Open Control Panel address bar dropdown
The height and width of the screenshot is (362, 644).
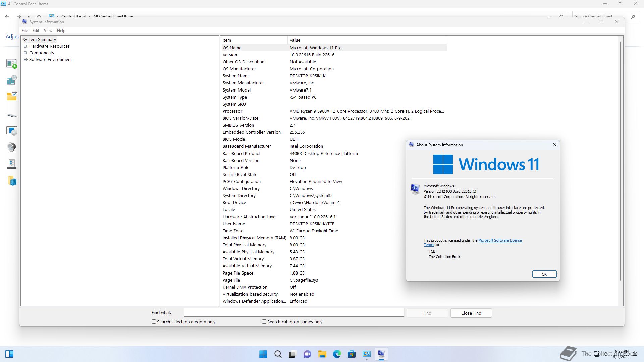coord(549,16)
